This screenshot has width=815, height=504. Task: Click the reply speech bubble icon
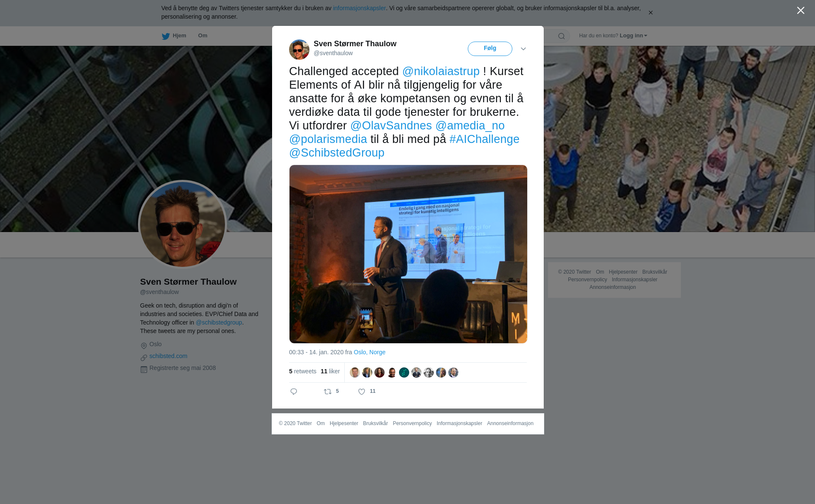[x=294, y=392]
